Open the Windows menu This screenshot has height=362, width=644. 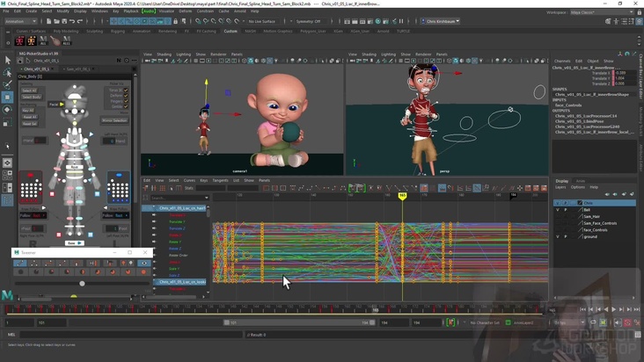[x=99, y=11]
